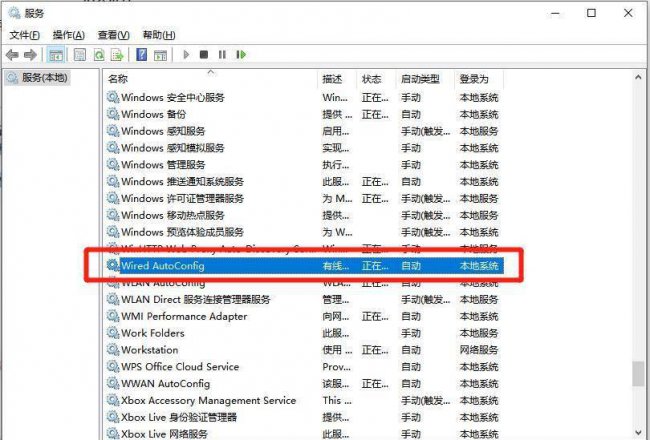Viewport: 650px width, 440px height.
Task: Select Windows 移动热点服务 name
Action: click(x=173, y=215)
